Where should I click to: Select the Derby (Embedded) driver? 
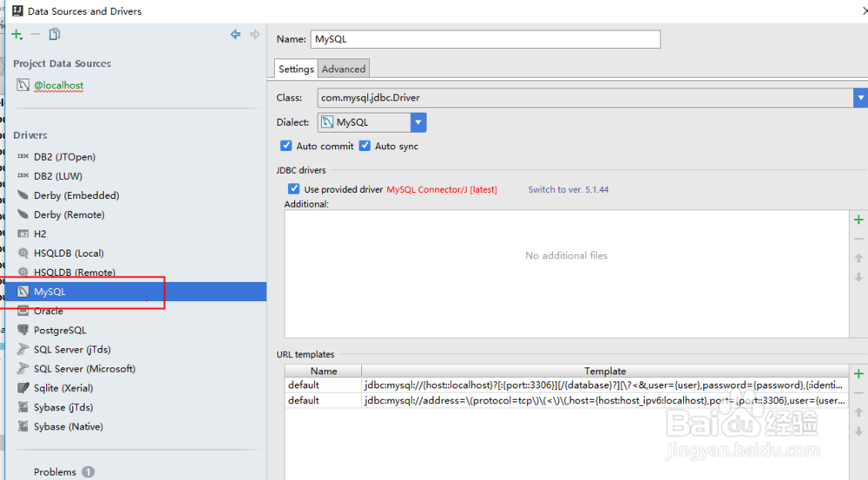tap(76, 195)
